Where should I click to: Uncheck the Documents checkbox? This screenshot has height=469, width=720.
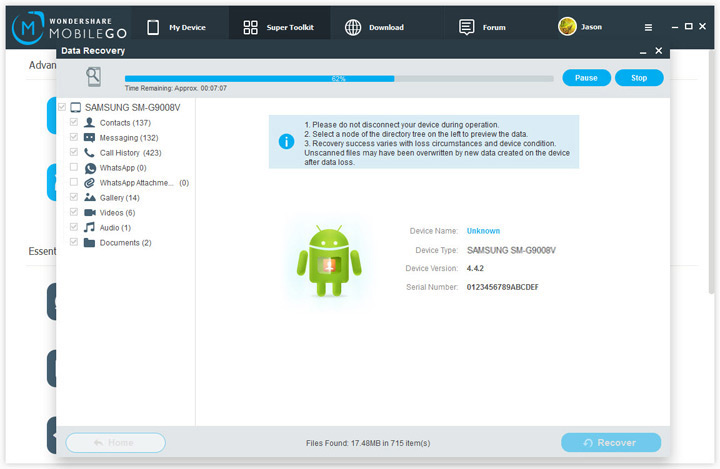click(74, 242)
